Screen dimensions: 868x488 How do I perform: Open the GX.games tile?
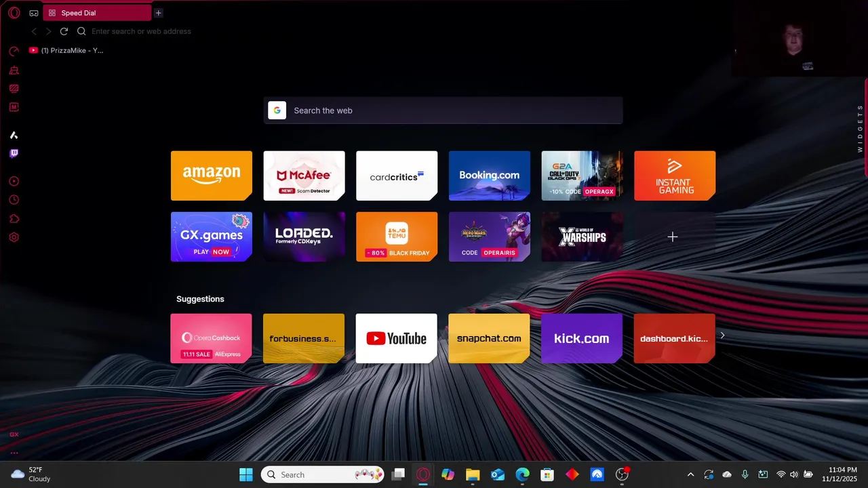(x=212, y=237)
